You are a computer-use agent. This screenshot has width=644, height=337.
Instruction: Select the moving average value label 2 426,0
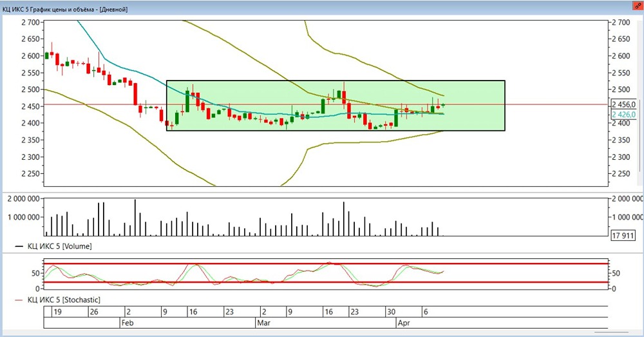(624, 115)
